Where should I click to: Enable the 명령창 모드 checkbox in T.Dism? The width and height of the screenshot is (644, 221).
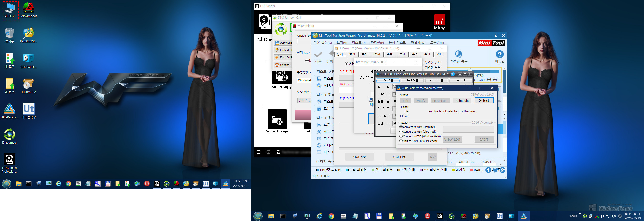tap(423, 67)
